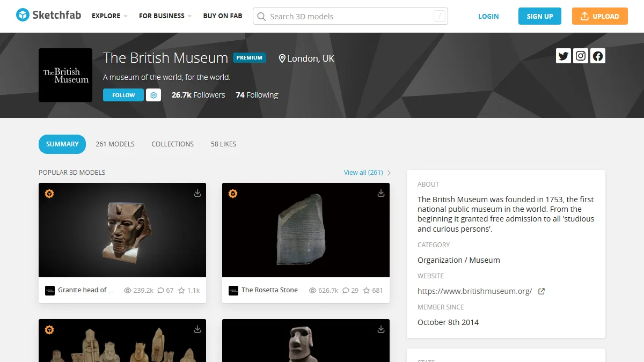Click the chevron next to View all
Image resolution: width=644 pixels, height=362 pixels.
(x=389, y=173)
